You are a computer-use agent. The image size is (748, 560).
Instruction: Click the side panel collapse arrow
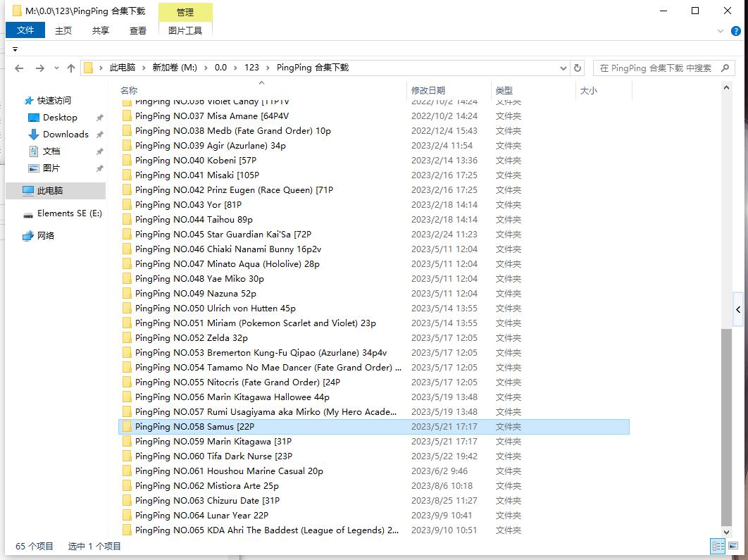pos(738,309)
